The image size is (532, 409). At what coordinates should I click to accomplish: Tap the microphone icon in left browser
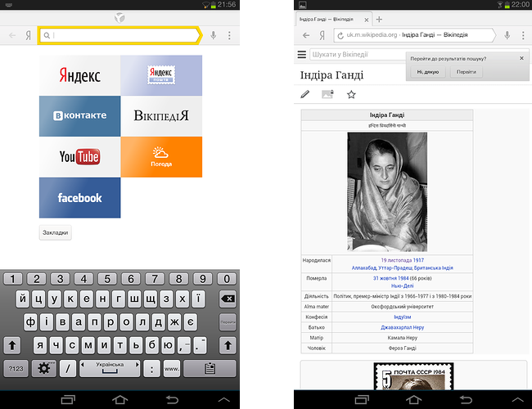213,35
